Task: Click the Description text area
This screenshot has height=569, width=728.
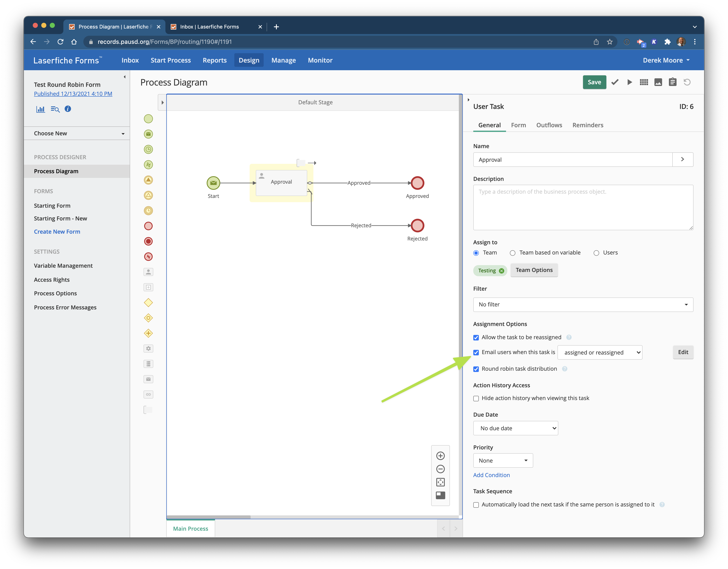Action: tap(583, 207)
